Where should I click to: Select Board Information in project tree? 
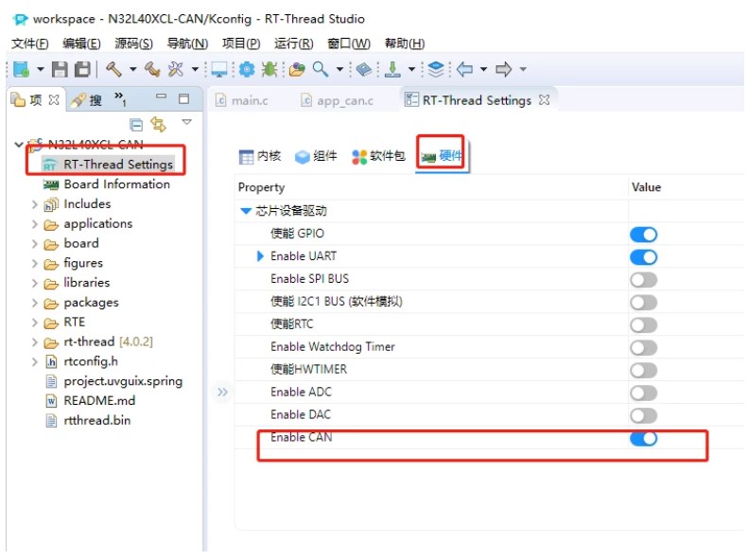point(106,184)
